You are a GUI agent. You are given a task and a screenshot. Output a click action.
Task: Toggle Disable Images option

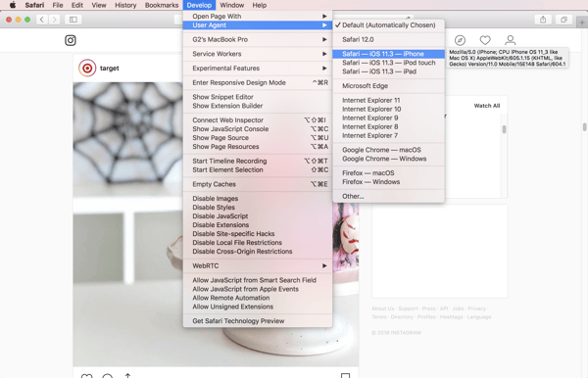point(257,198)
